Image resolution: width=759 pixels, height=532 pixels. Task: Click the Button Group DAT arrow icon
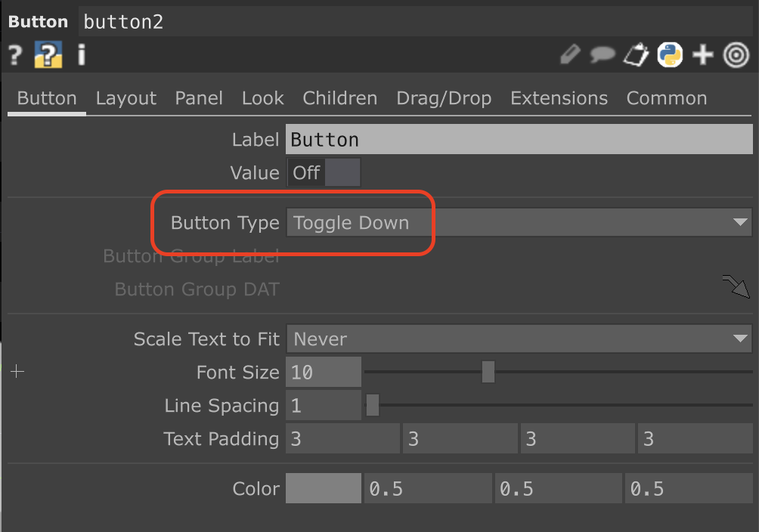click(x=736, y=286)
